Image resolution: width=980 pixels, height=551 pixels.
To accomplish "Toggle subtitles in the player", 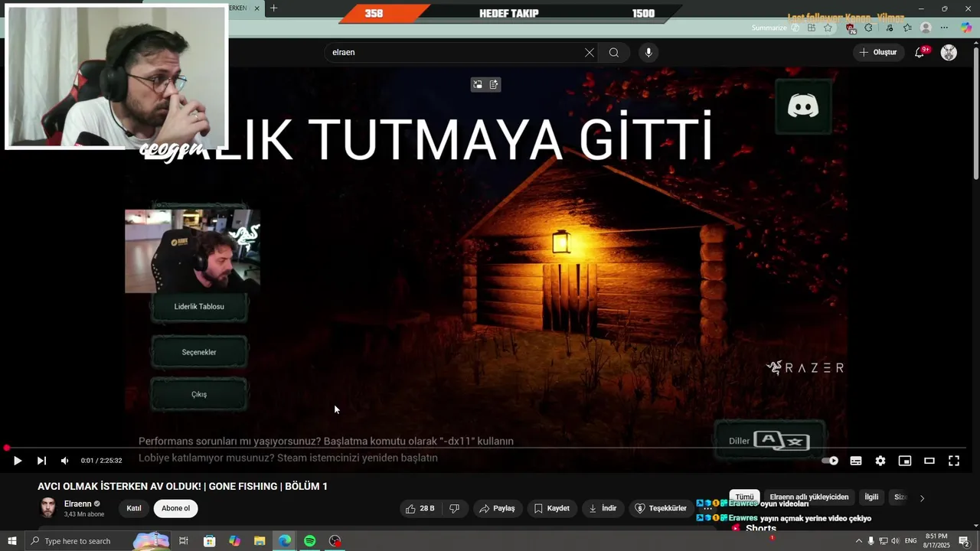I will [x=856, y=461].
